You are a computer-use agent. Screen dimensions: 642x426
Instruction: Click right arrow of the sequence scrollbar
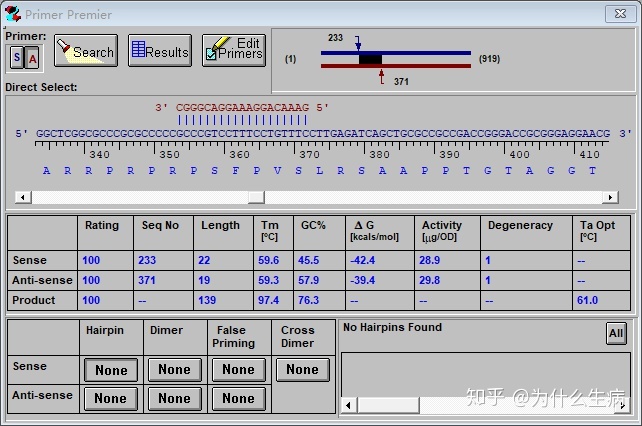click(x=610, y=197)
